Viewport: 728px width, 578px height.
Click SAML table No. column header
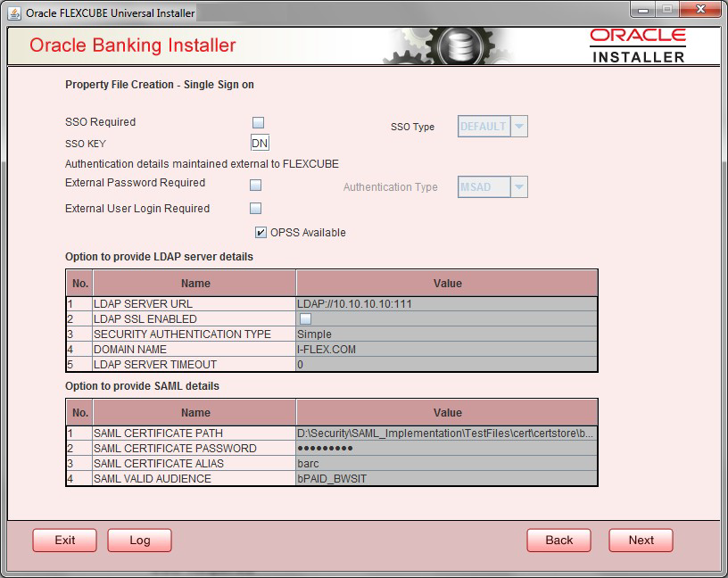click(80, 413)
